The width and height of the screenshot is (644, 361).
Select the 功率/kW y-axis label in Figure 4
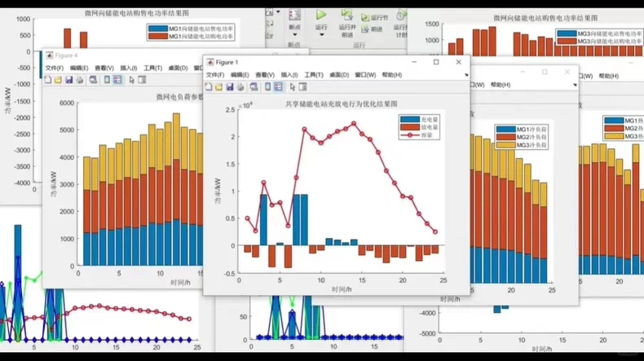click(x=54, y=184)
